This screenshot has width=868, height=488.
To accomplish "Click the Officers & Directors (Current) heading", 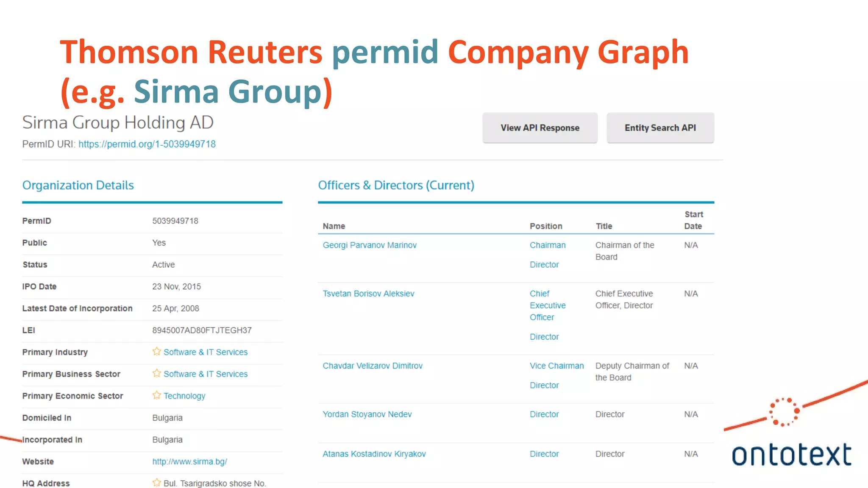I will coord(396,185).
